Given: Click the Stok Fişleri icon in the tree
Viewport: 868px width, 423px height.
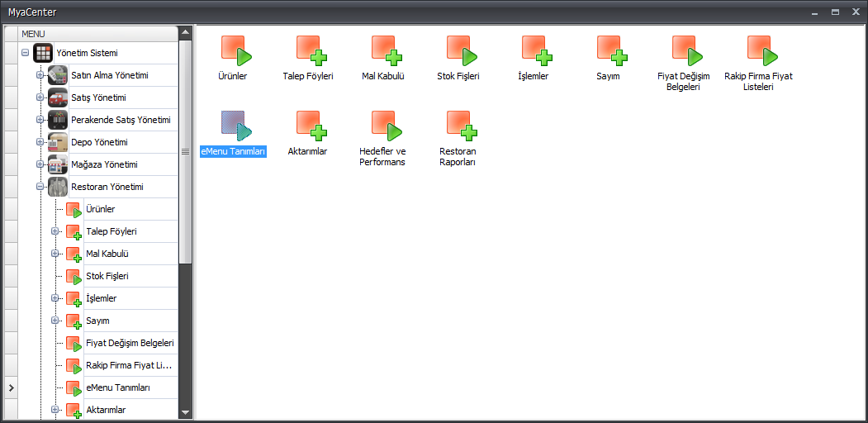Looking at the screenshot, I should tap(74, 276).
